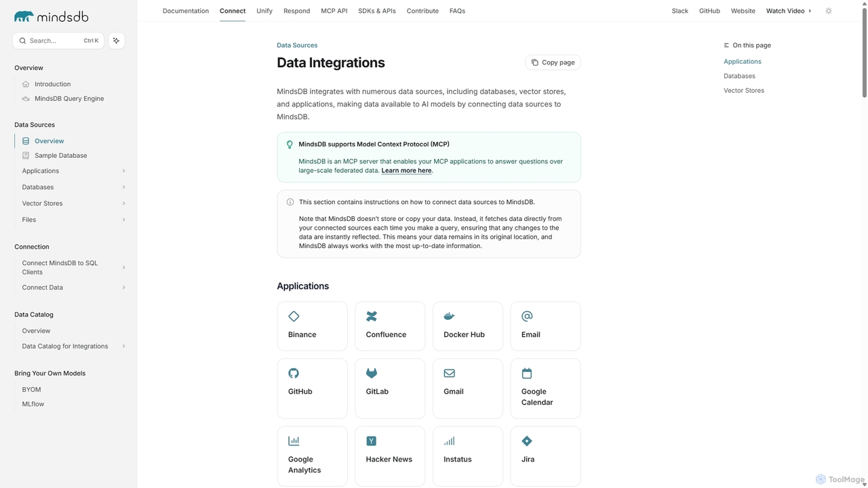
Task: Click the Copy page button
Action: 553,62
